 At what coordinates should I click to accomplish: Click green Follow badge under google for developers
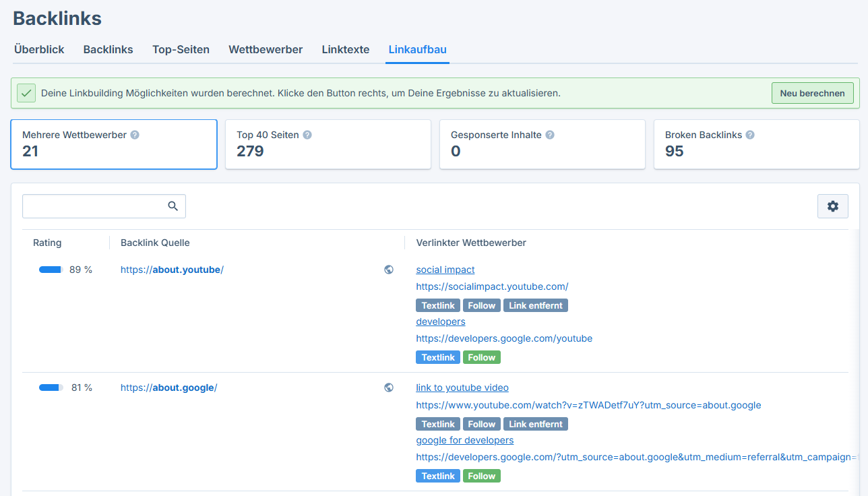[482, 476]
